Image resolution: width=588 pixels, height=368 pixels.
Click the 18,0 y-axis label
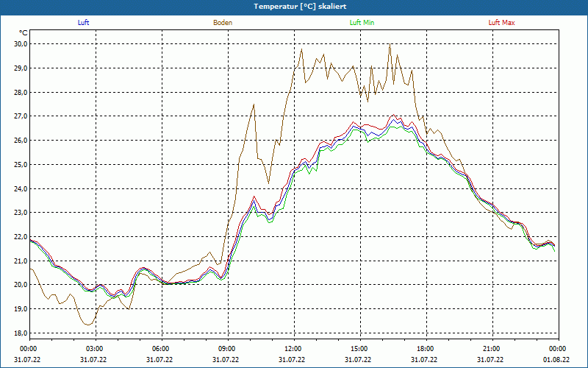click(21, 333)
